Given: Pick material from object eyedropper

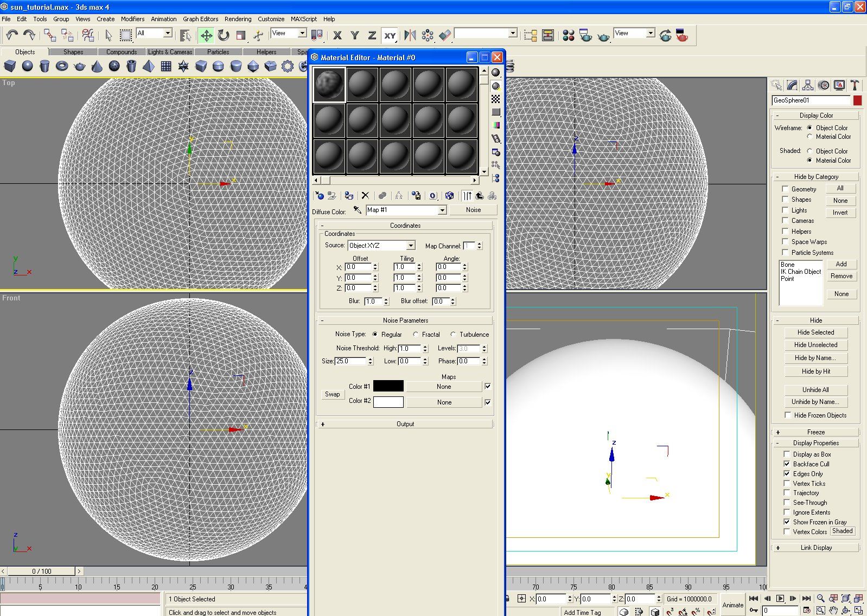Looking at the screenshot, I should (357, 210).
